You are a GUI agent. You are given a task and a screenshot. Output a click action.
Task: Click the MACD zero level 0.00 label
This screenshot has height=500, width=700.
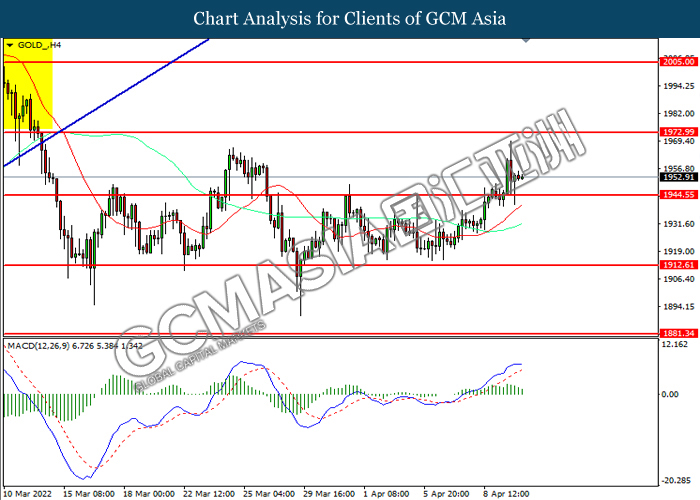pos(670,394)
